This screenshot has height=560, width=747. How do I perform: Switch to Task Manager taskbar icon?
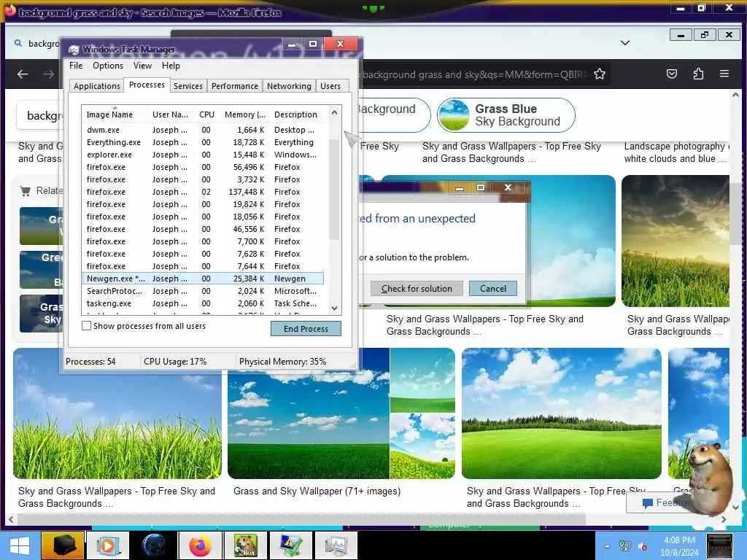(336, 545)
